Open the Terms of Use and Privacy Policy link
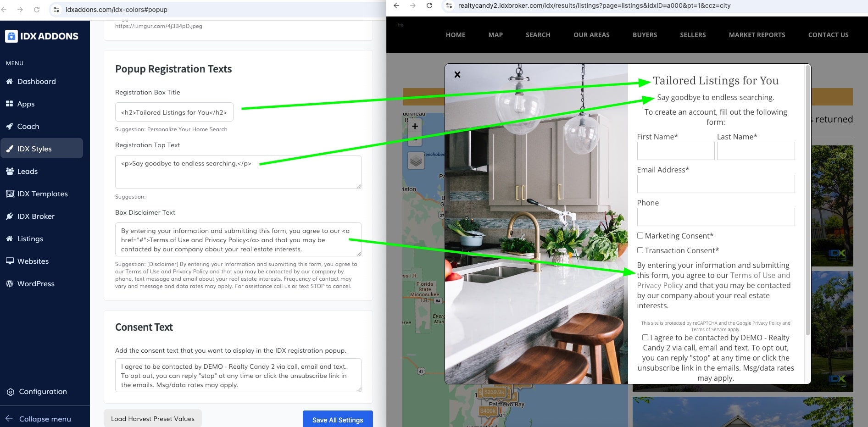Screen dimensions: 868x427 [x=713, y=280]
